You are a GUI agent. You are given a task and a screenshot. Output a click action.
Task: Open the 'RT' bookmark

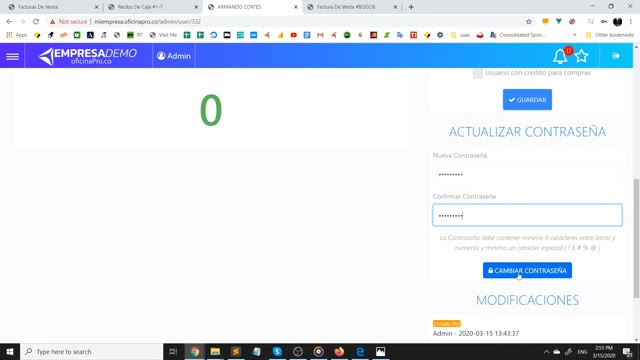point(134,35)
